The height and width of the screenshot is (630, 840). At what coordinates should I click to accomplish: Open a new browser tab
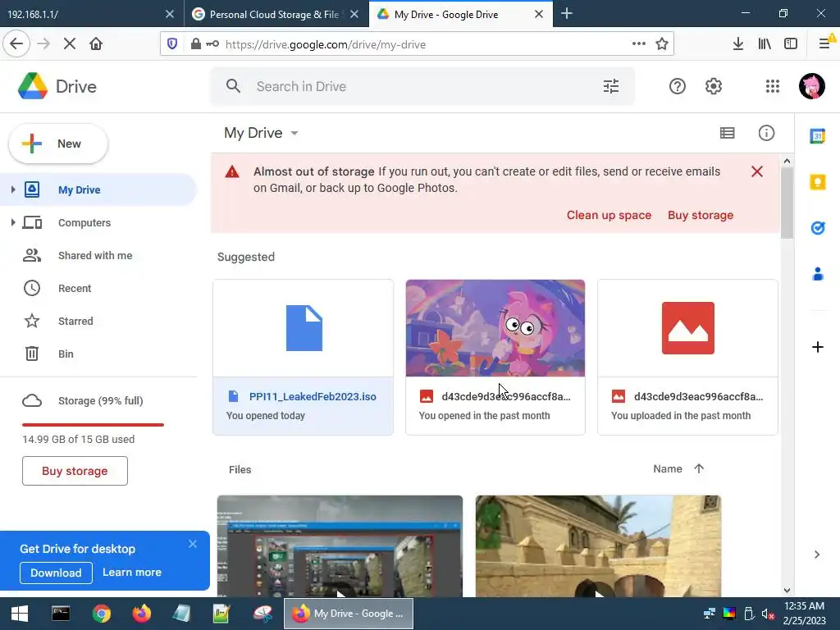tap(566, 14)
